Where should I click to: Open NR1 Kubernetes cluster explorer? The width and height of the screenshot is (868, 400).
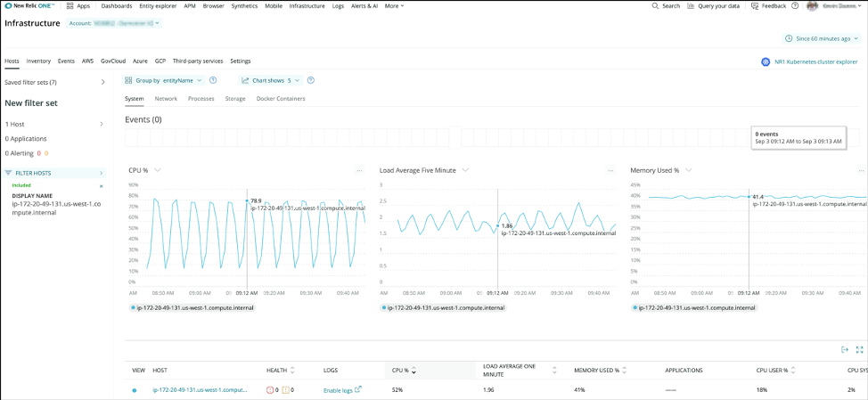[x=809, y=62]
